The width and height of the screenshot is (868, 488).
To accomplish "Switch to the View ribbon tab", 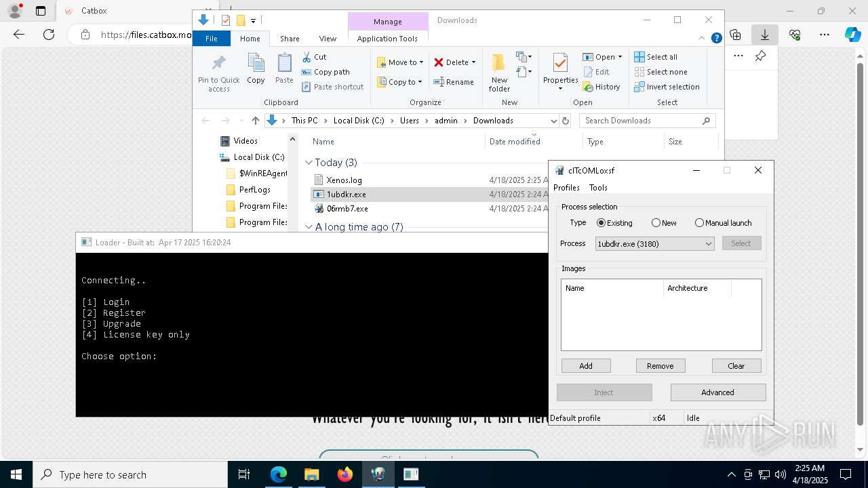I will 328,39.
